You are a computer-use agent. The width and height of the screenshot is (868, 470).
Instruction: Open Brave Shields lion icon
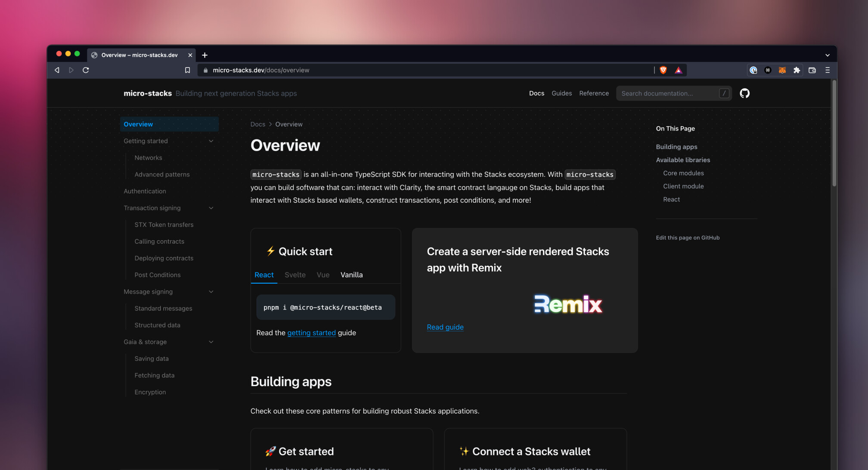[663, 70]
